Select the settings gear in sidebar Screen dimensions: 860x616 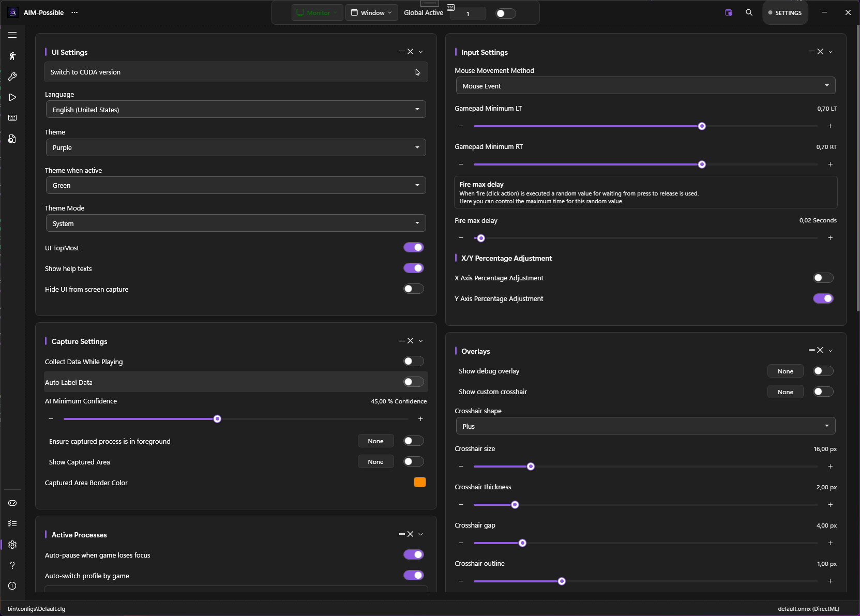12,545
